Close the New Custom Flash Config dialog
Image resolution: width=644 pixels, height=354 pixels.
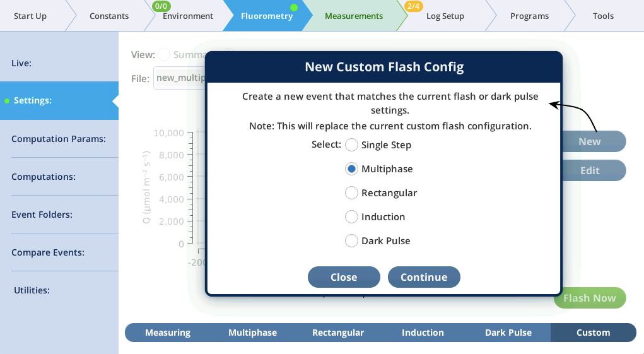(x=344, y=277)
